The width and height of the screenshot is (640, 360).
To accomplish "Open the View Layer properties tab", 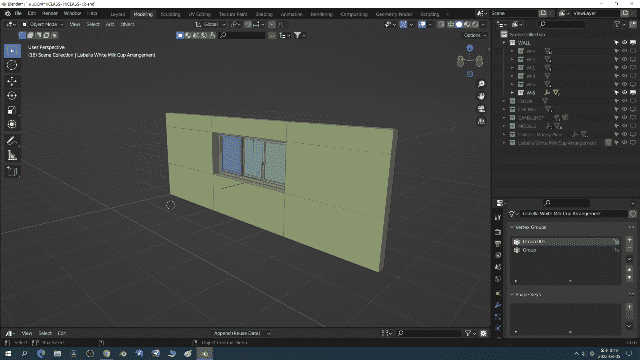I will (498, 256).
